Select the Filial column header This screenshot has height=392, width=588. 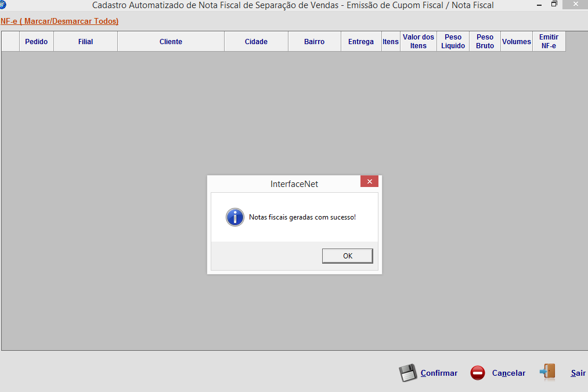point(85,42)
